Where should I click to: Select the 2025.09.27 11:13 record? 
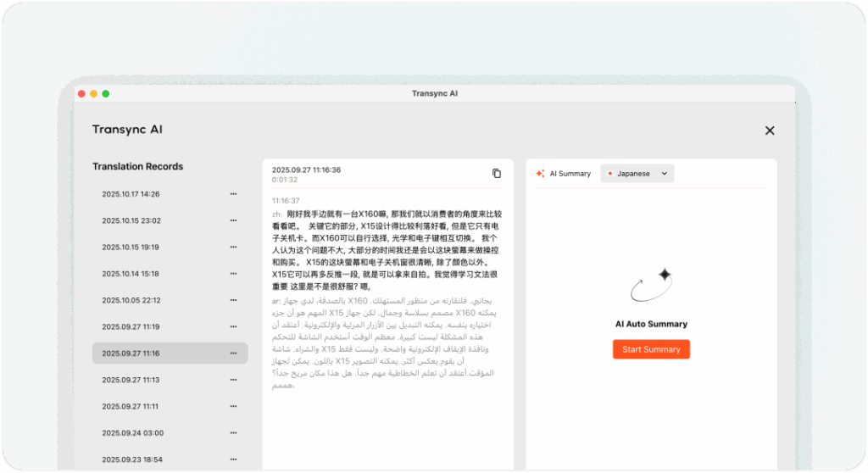click(x=131, y=380)
